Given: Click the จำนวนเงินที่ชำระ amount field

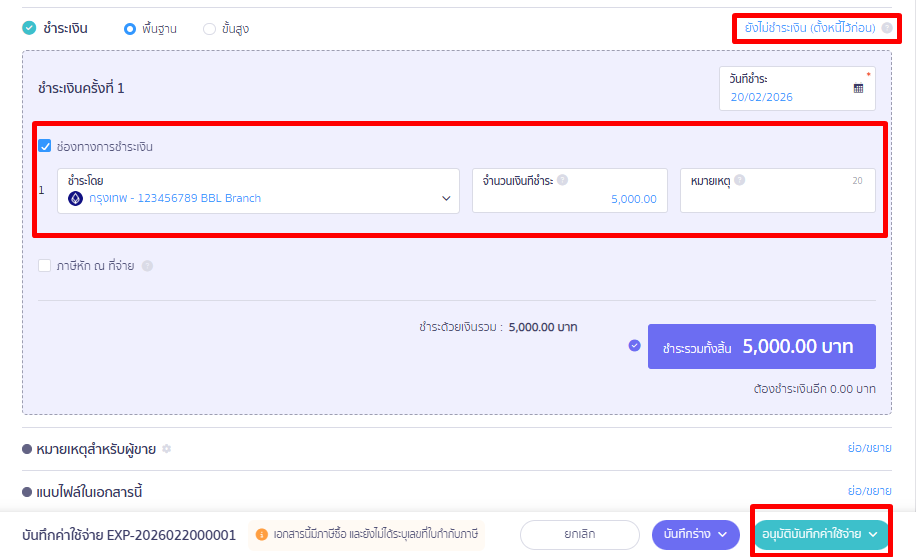Looking at the screenshot, I should click(x=569, y=198).
